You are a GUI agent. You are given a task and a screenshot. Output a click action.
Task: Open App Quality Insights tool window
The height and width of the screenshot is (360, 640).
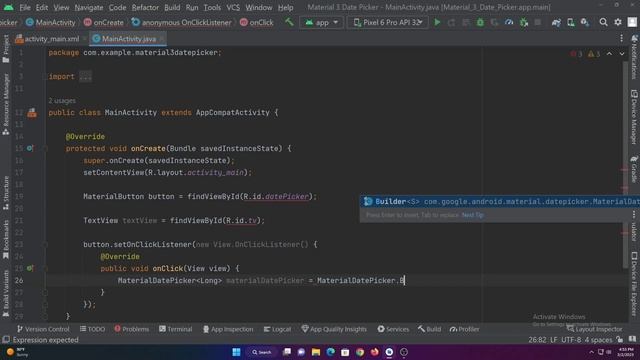(x=334, y=329)
